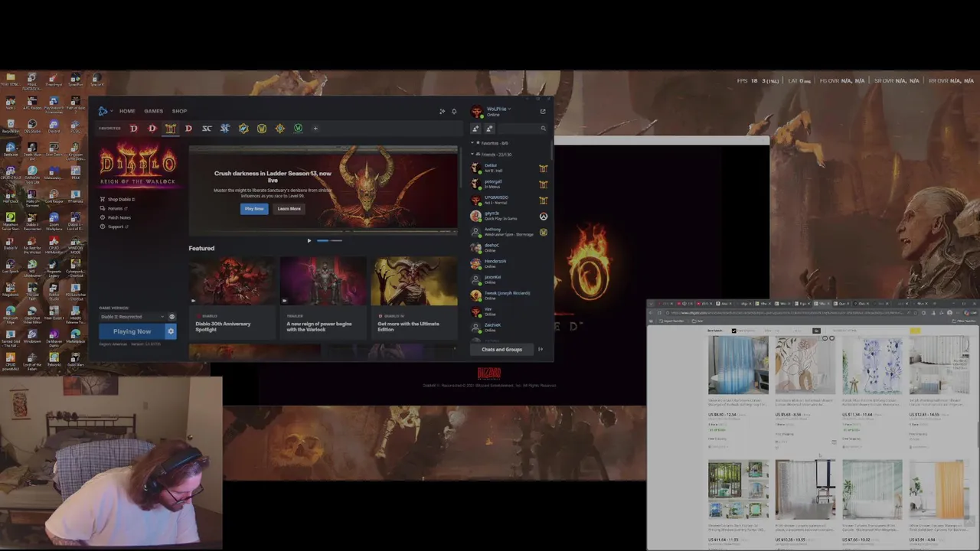Image resolution: width=980 pixels, height=551 pixels.
Task: Open the Game Version dropdown Diablo II: Resurrected
Action: [132, 317]
